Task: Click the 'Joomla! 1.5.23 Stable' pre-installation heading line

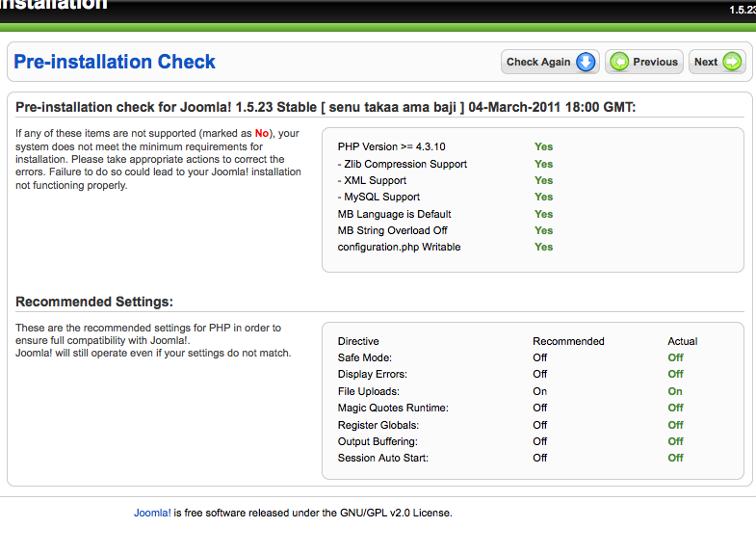Action: 326,107
